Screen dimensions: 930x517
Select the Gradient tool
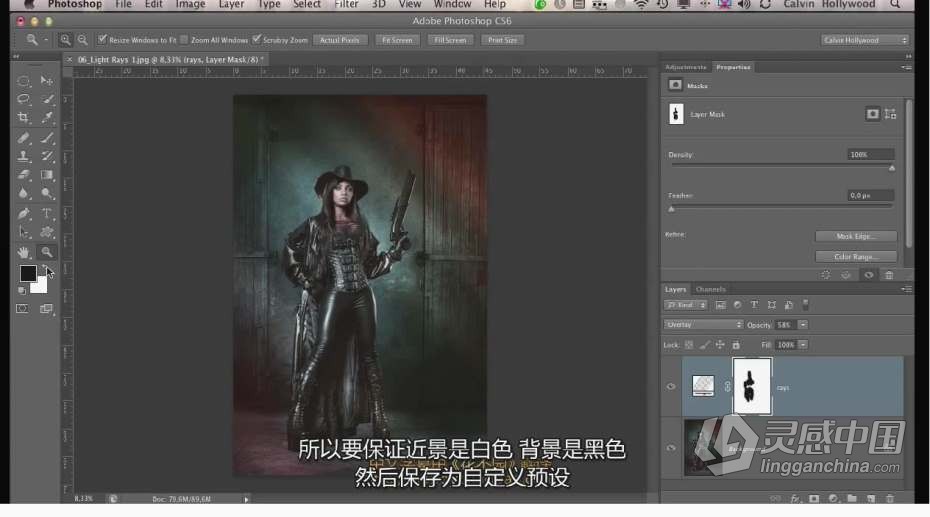pyautogui.click(x=46, y=175)
